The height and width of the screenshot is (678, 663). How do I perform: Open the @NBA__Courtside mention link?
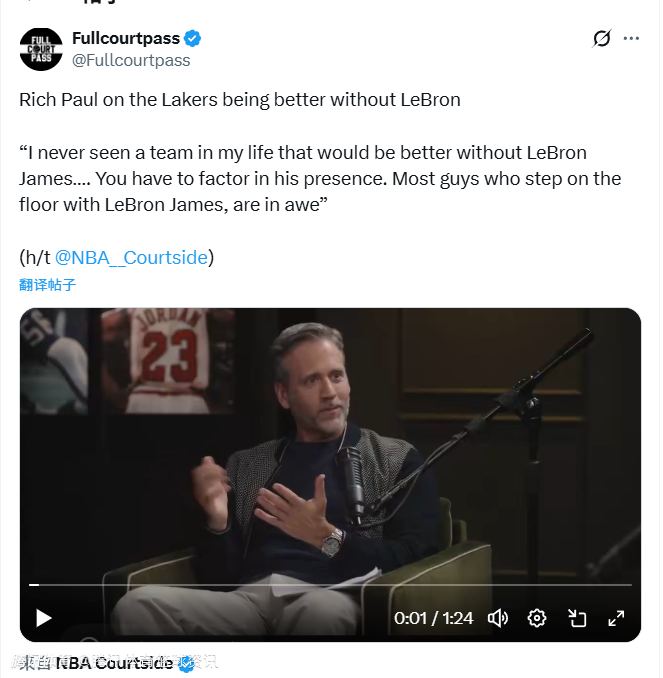coord(131,257)
